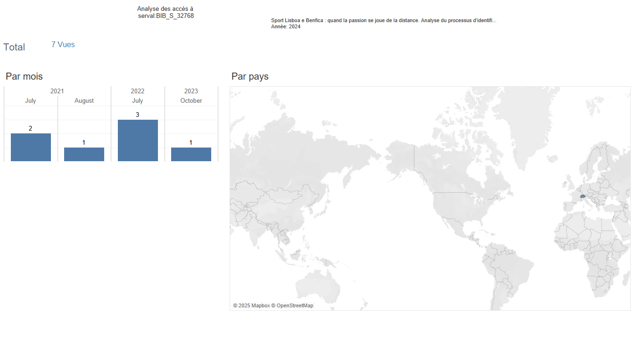
Task: Click the 'July' header under 2022
Action: 138,100
